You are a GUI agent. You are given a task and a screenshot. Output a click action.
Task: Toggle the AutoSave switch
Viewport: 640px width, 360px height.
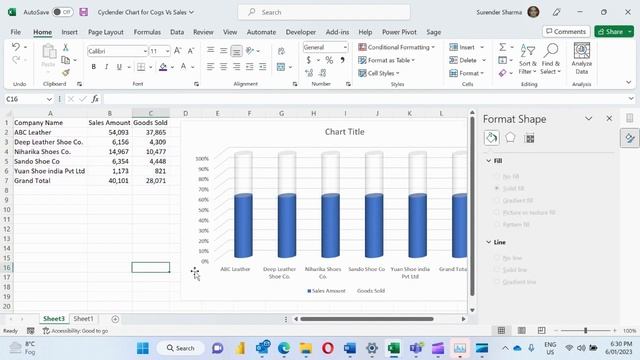pos(62,12)
